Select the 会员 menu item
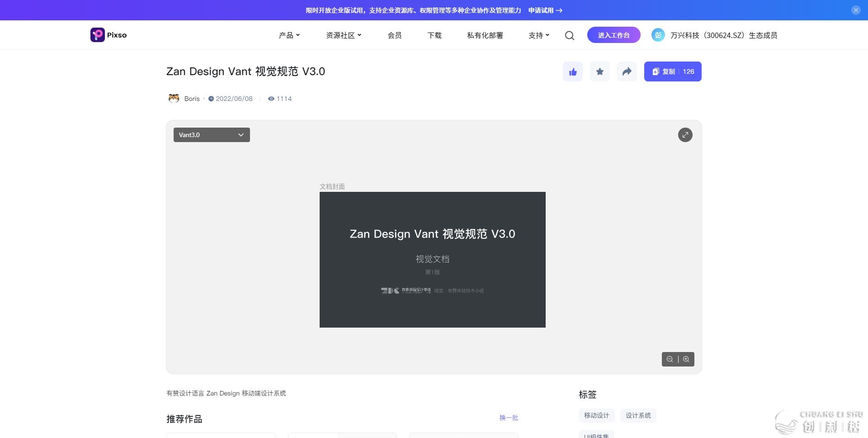Viewport: 868px width, 438px height. point(394,35)
